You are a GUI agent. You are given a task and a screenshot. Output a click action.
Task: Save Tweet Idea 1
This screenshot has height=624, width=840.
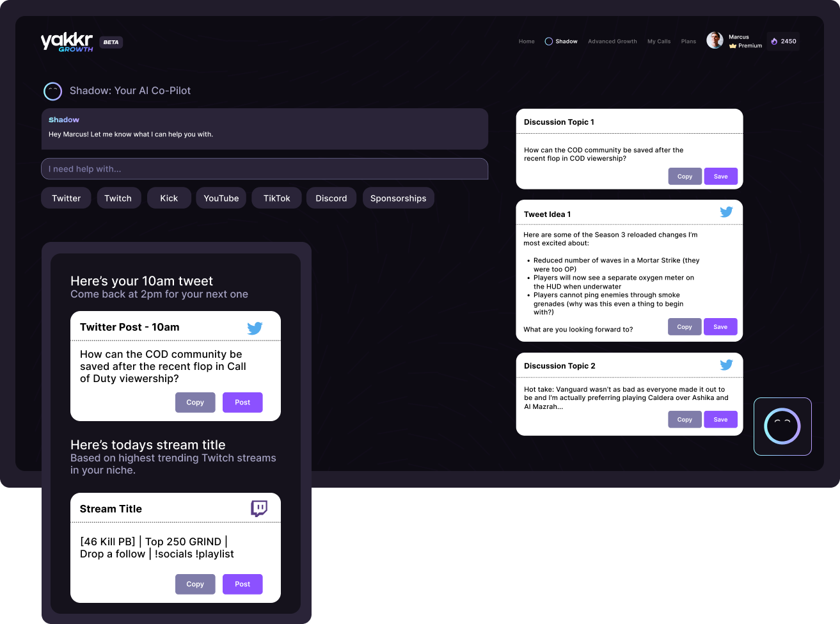point(721,327)
